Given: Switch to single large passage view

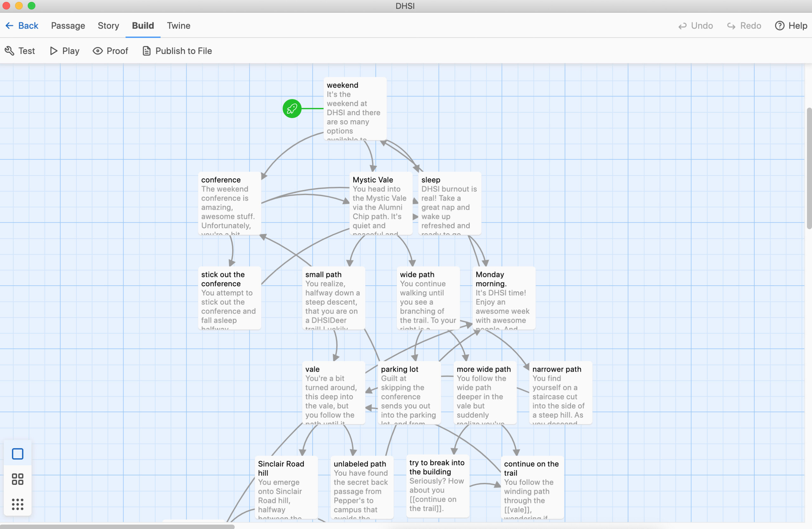Looking at the screenshot, I should pos(17,454).
